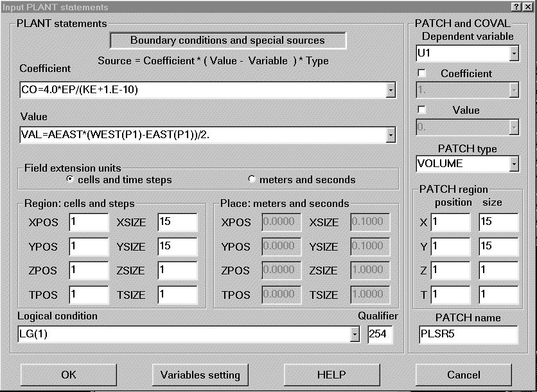Open the Dependent variable U1 dropdown

[513, 54]
